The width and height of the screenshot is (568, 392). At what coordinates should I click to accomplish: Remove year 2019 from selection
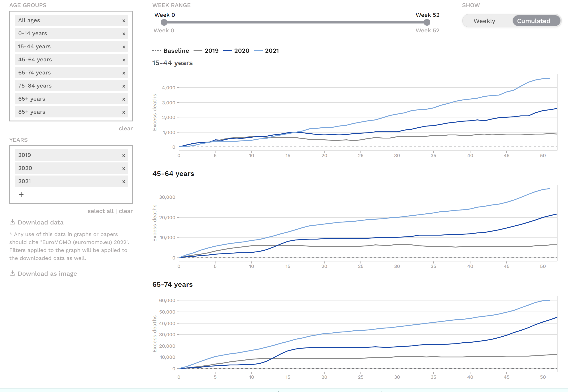tap(123, 155)
